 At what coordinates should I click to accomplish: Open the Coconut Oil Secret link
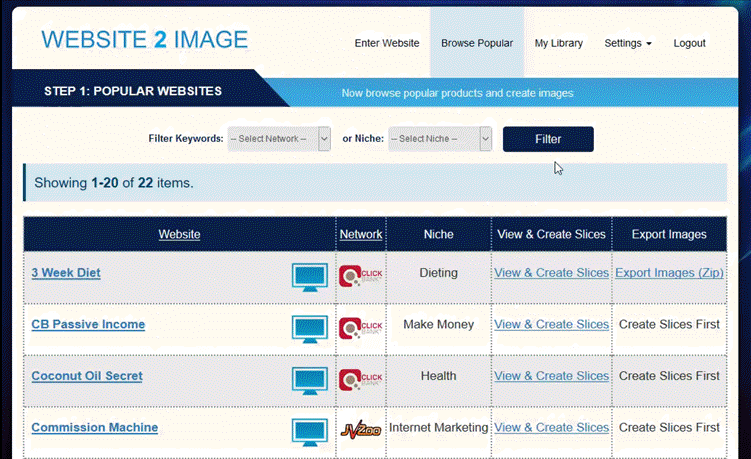[87, 376]
